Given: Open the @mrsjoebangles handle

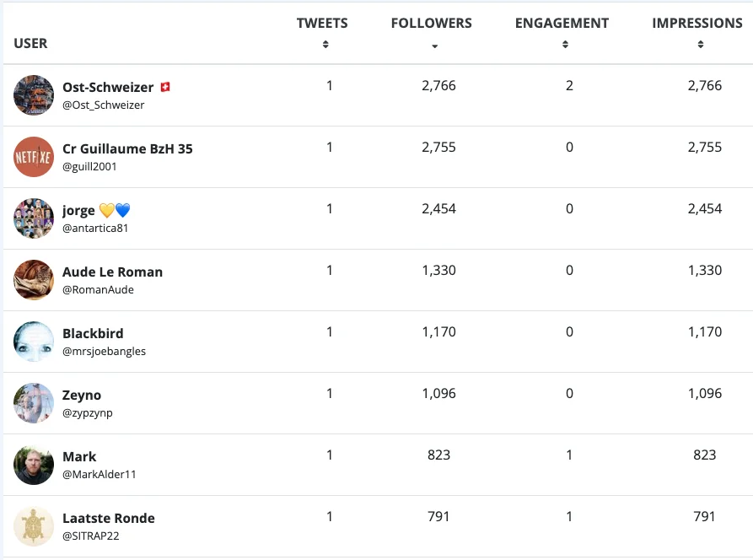Looking at the screenshot, I should (x=104, y=351).
